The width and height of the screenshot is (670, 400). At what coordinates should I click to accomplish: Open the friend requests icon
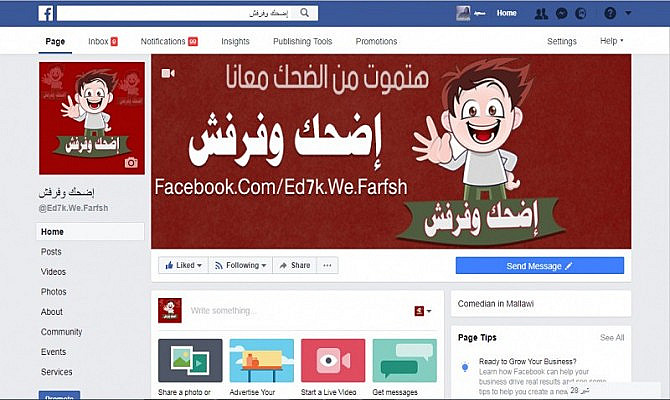pos(541,14)
